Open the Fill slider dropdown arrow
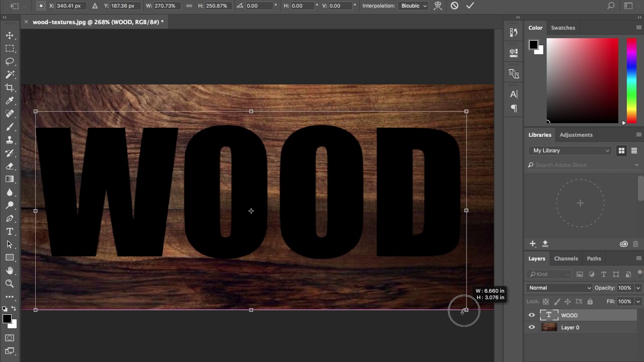The height and width of the screenshot is (362, 644). (638, 302)
